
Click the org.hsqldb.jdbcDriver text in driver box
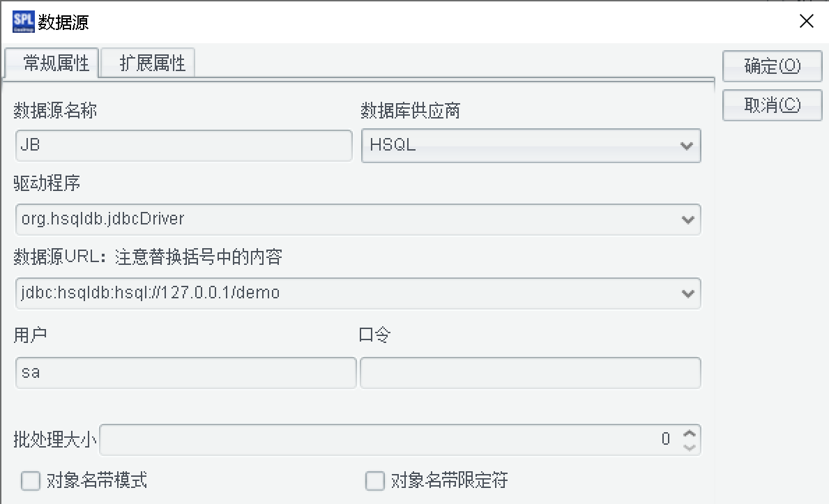pyautogui.click(x=103, y=220)
